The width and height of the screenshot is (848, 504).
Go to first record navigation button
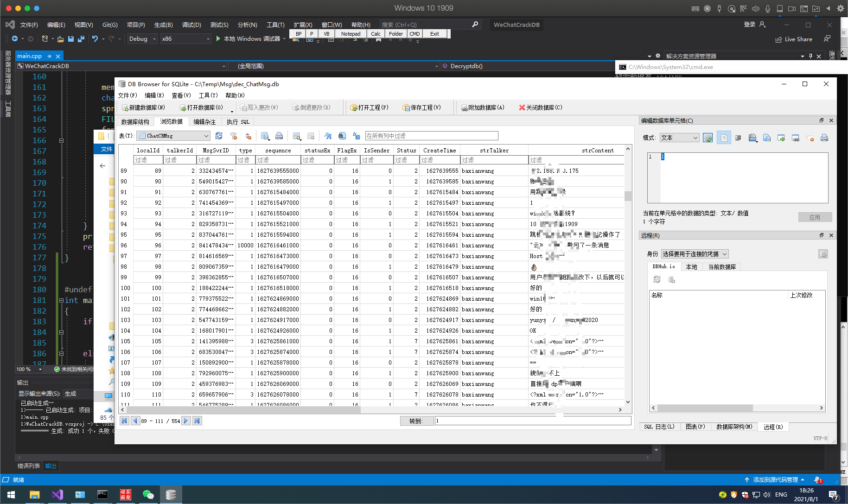(124, 421)
